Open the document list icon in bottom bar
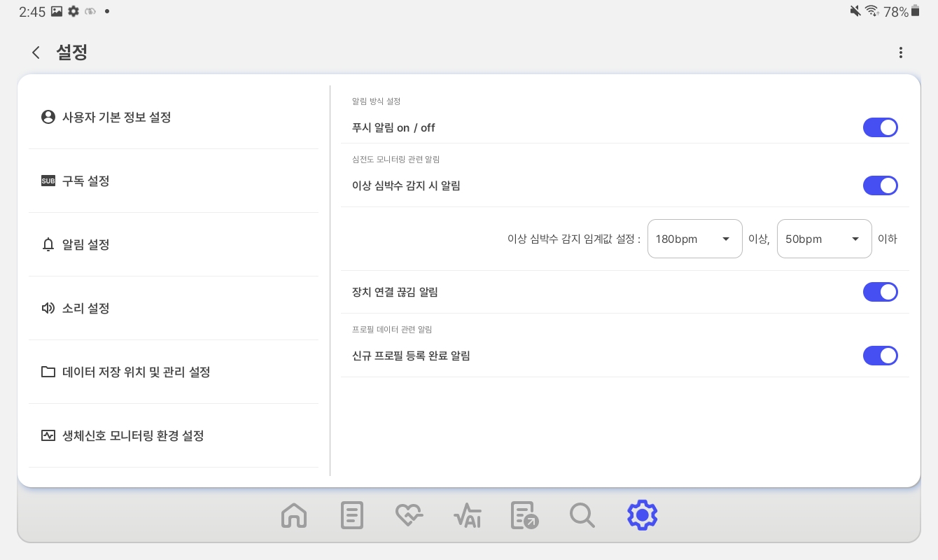The width and height of the screenshot is (938, 560). pos(352,516)
